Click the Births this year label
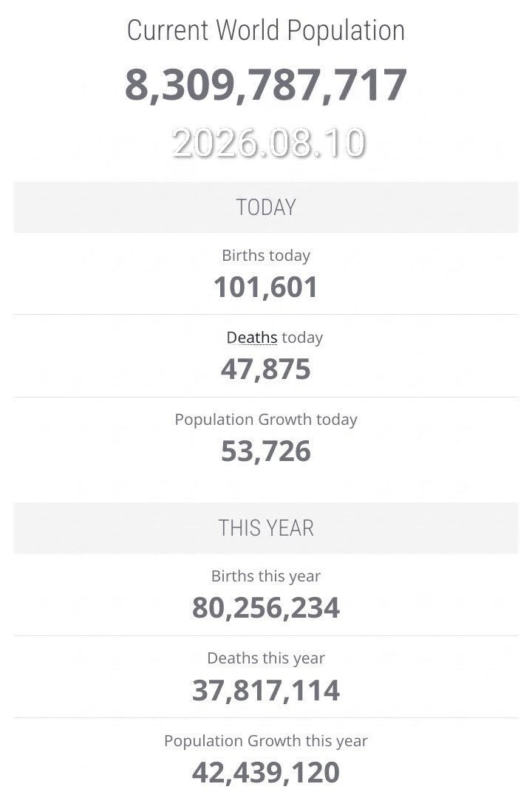 [266, 576]
